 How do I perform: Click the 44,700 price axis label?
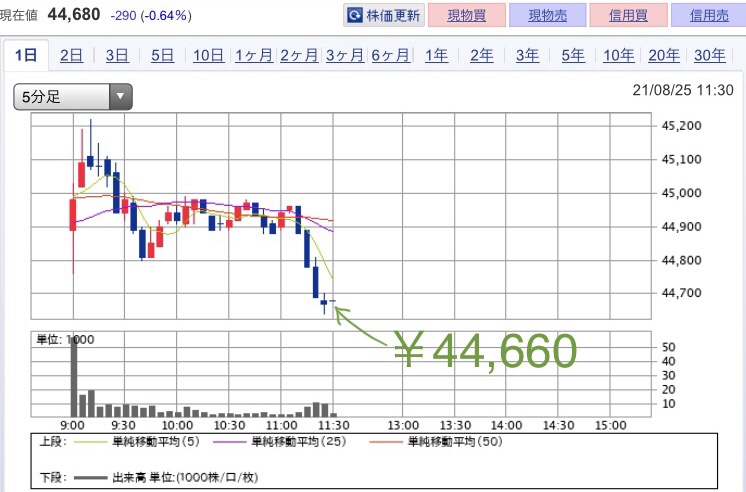(681, 293)
